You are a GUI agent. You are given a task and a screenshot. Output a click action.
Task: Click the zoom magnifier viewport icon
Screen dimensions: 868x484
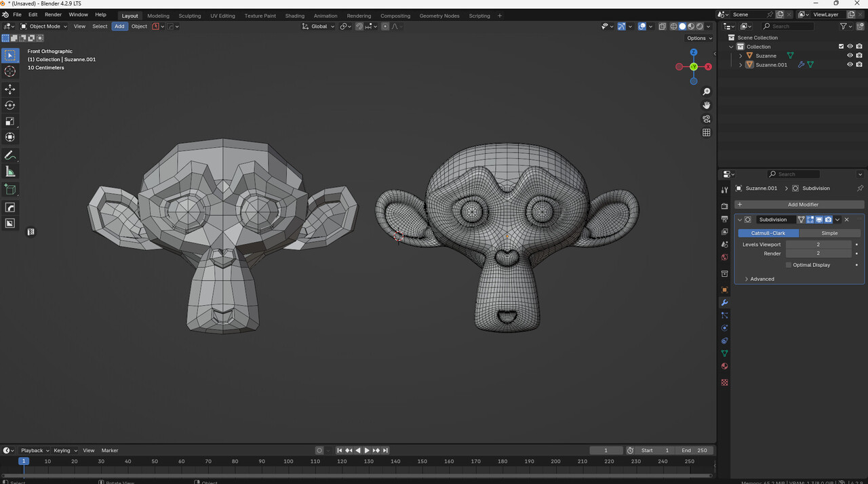[706, 92]
